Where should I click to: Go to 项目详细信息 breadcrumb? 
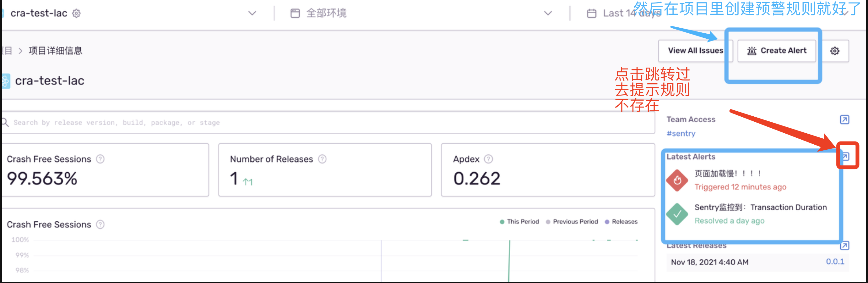coord(56,51)
